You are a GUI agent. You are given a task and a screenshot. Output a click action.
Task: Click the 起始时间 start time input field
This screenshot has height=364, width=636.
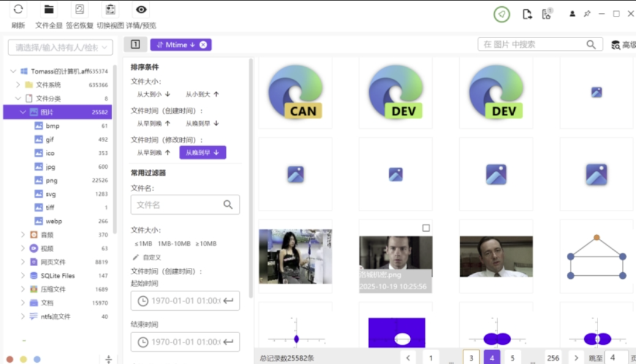[184, 300]
